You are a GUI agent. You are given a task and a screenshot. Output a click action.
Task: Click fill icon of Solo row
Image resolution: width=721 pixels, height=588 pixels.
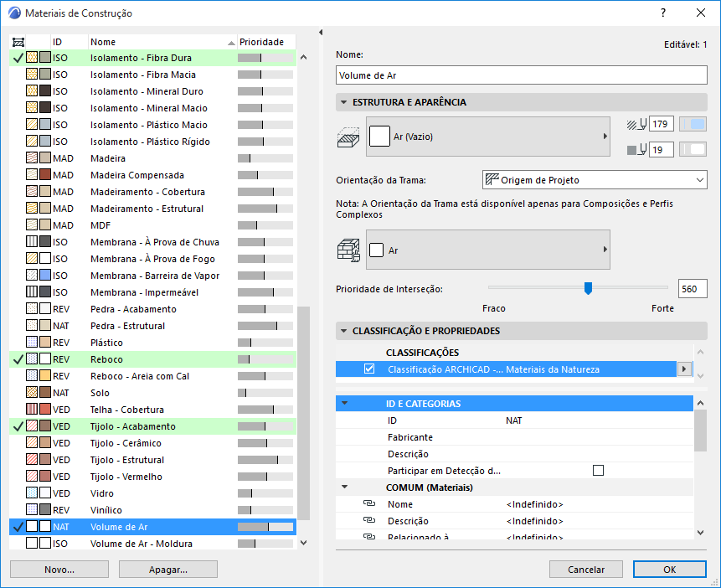point(32,393)
